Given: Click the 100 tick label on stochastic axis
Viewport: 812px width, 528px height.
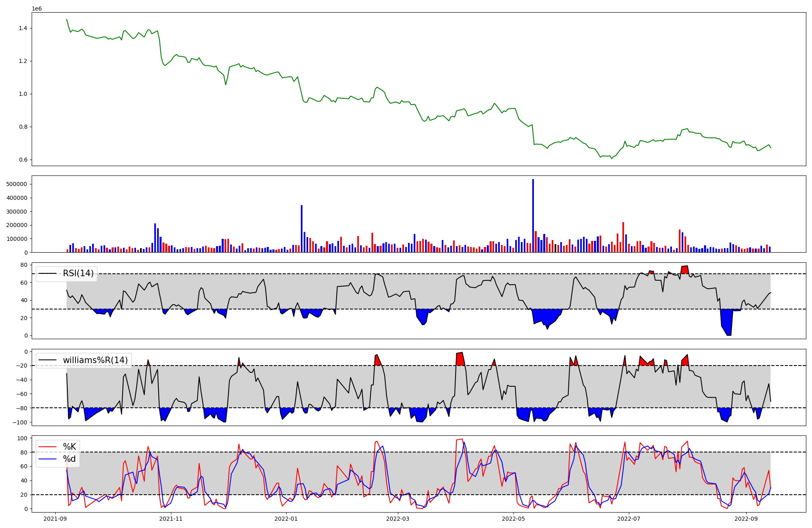Looking at the screenshot, I should [x=23, y=438].
